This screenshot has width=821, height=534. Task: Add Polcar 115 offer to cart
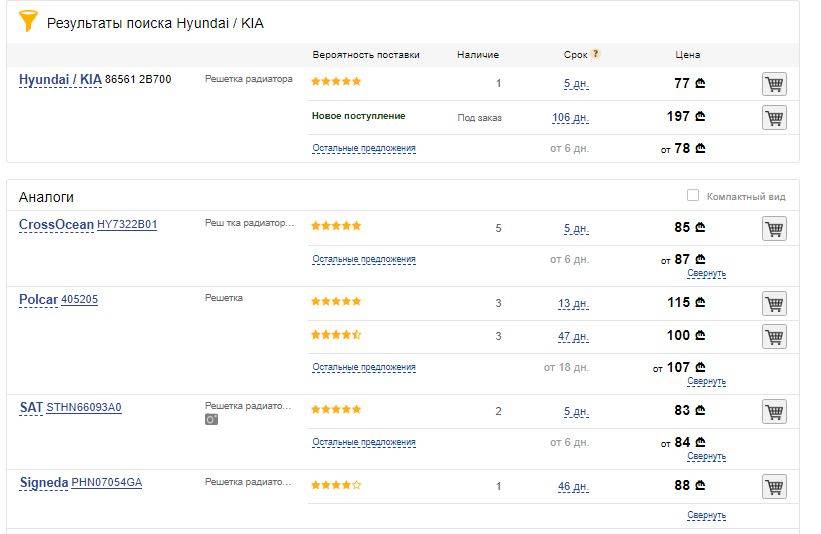[774, 304]
